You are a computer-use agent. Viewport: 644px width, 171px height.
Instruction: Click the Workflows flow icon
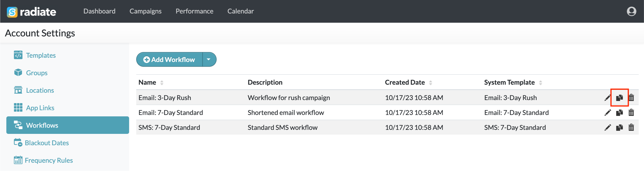[18, 125]
